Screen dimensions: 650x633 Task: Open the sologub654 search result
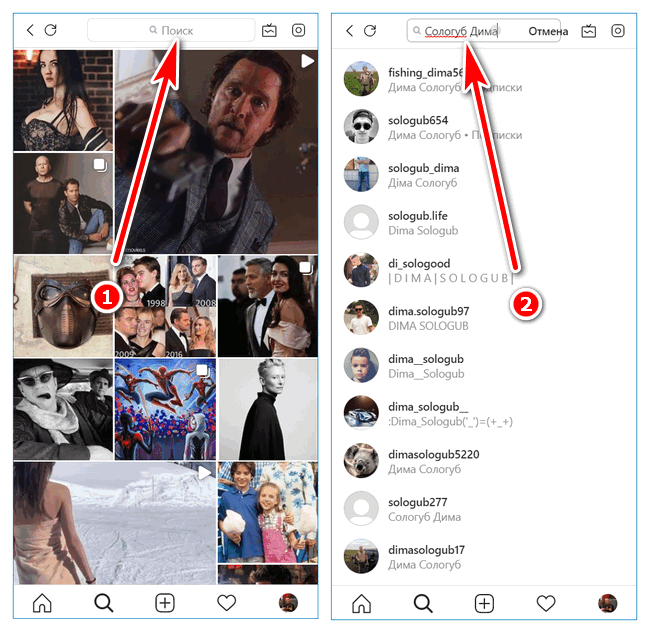(x=484, y=127)
